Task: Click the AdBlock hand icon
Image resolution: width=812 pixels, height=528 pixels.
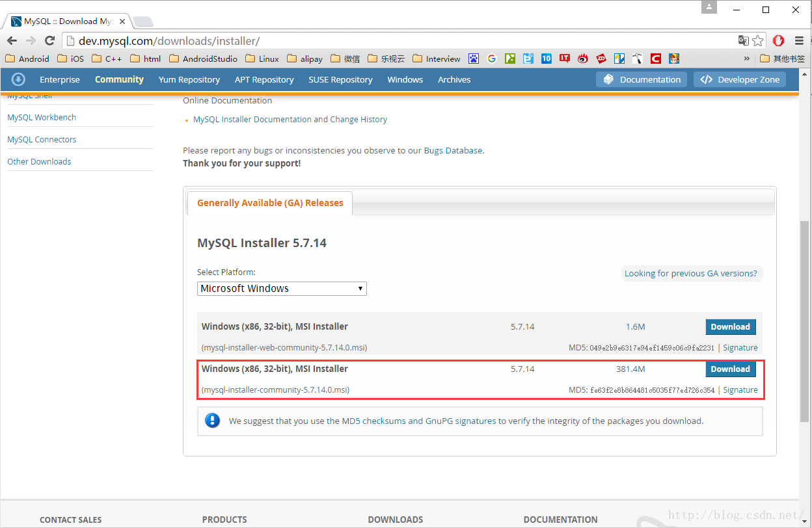Action: [x=778, y=40]
